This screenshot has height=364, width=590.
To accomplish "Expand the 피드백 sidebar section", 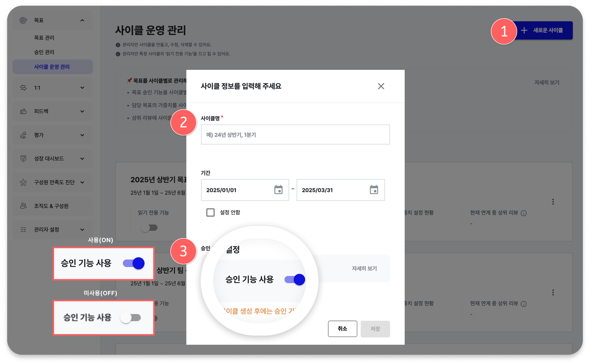I will tap(82, 111).
